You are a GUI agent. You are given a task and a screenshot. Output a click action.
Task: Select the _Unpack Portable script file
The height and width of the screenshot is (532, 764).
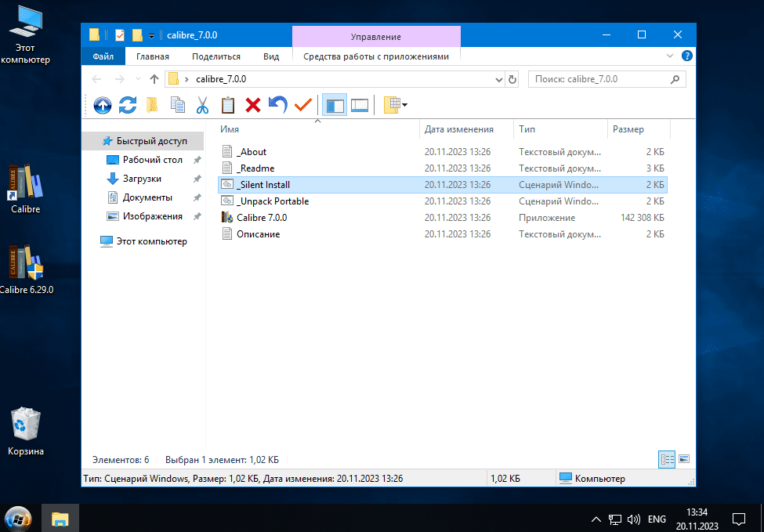443,201
